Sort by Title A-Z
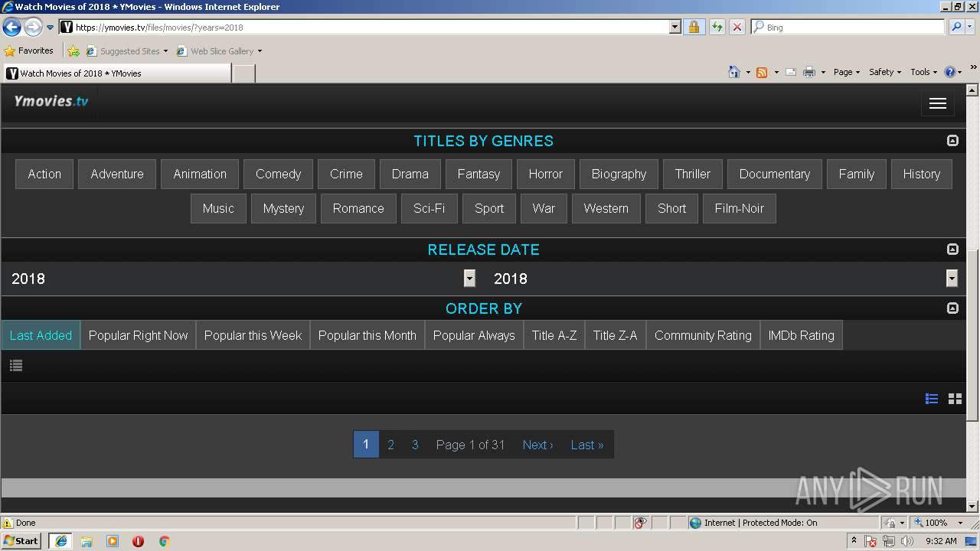The height and width of the screenshot is (551, 980). 554,335
